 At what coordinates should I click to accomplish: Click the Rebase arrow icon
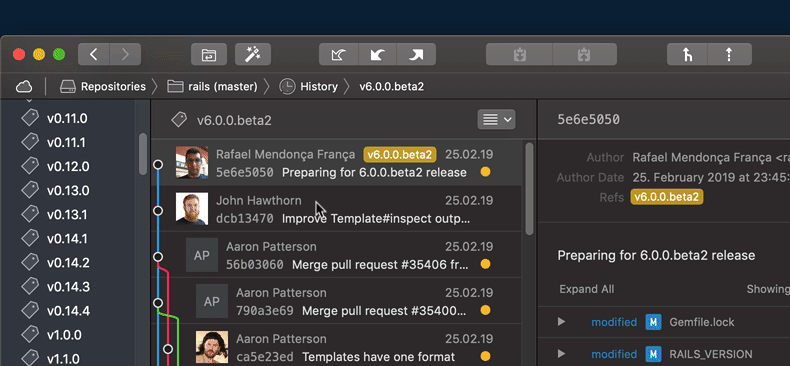tap(730, 54)
